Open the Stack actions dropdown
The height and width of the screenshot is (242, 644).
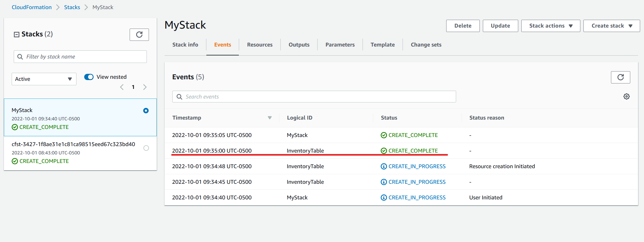click(x=550, y=25)
